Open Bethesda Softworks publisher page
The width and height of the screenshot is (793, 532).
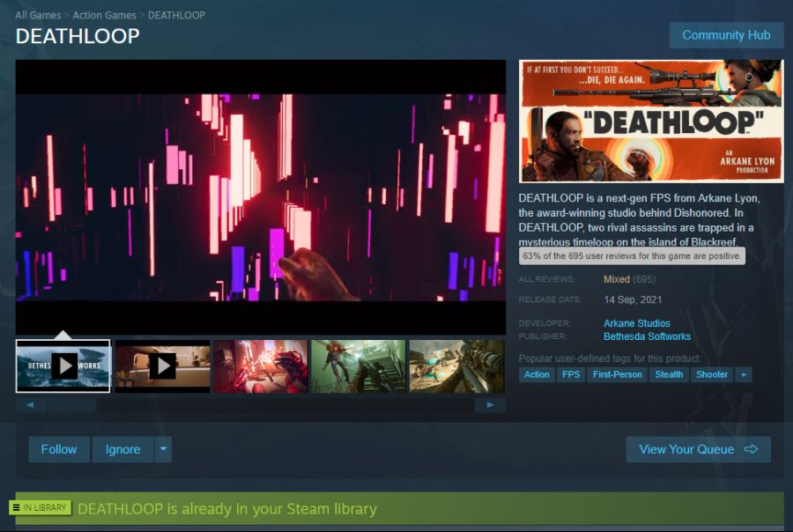[x=647, y=336]
